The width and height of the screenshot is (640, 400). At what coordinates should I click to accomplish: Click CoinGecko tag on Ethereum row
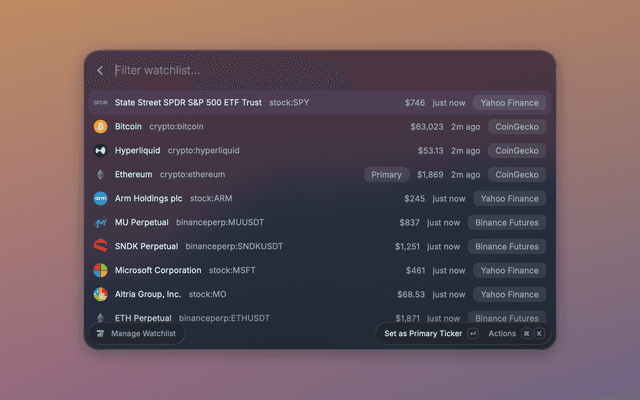click(517, 175)
